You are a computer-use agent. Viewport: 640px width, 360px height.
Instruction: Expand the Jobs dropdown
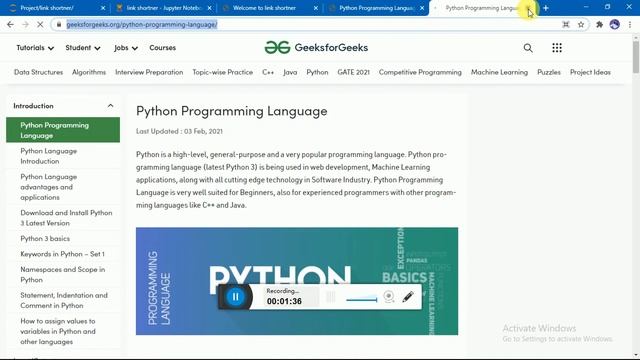tap(126, 48)
